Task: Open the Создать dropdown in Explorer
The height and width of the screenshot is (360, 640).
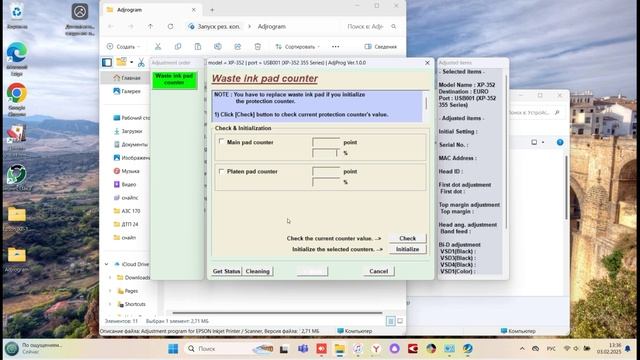Action: (x=123, y=47)
